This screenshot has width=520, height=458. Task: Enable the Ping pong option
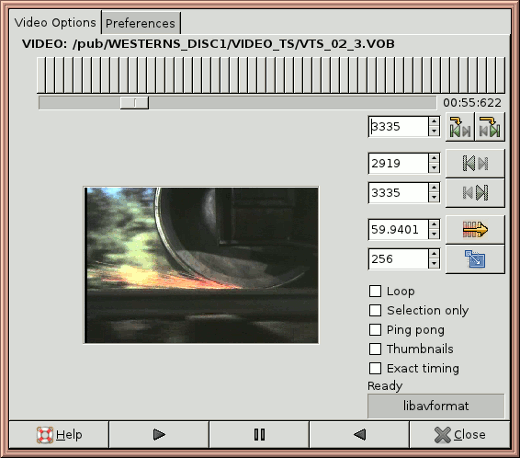pos(375,330)
